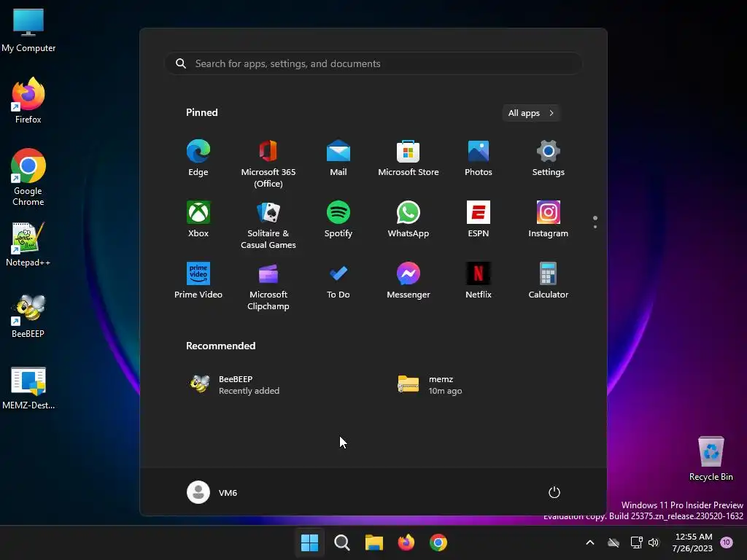Screen dimensions: 747x560
Task: Launch Spotify from pinned apps
Action: pyautogui.click(x=338, y=219)
